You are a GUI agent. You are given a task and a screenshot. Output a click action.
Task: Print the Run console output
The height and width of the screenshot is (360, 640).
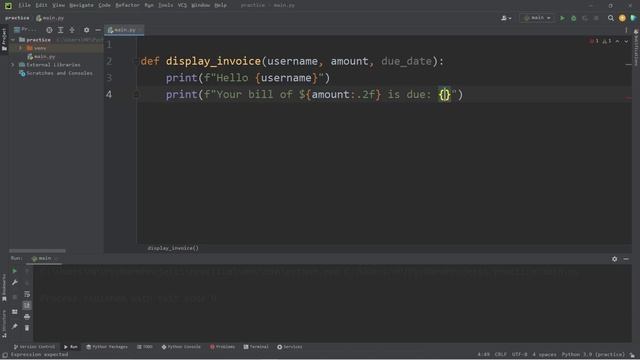click(27, 317)
